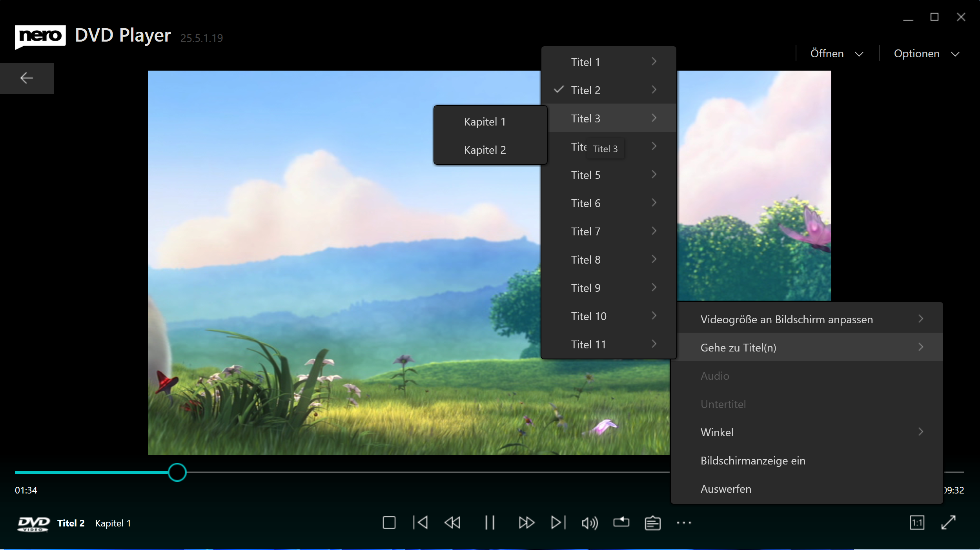Viewport: 980px width, 550px height.
Task: Click the three dots more options
Action: [684, 523]
